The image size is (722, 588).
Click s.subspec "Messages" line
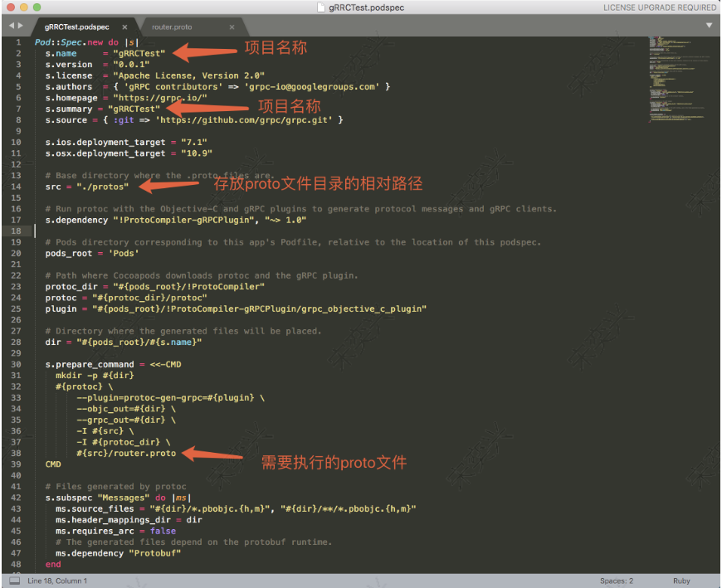coord(118,498)
